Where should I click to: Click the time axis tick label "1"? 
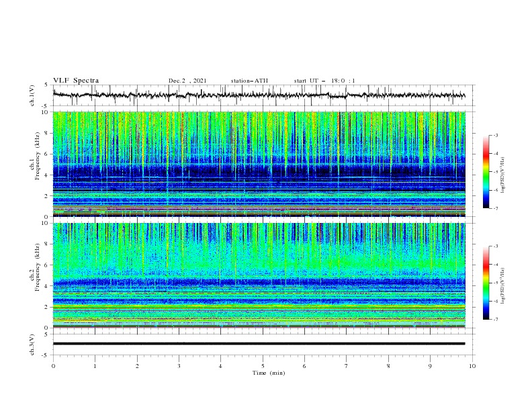95,366
